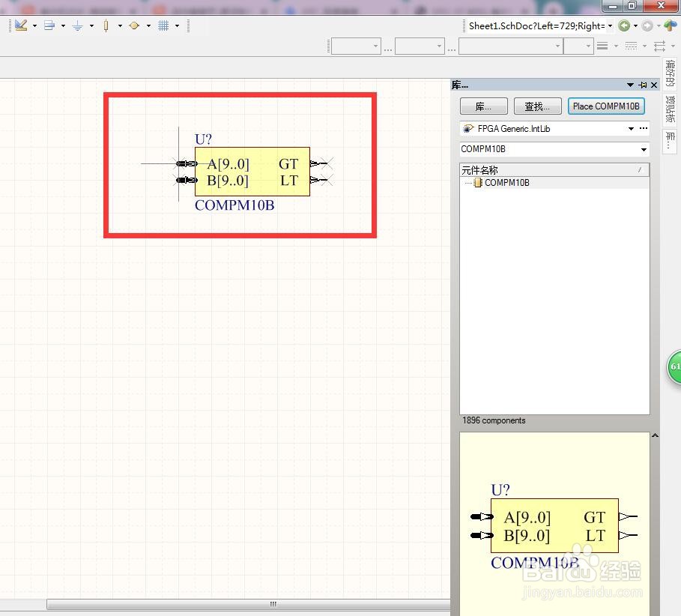
Task: Click the U? designator on schematic
Action: click(x=203, y=139)
